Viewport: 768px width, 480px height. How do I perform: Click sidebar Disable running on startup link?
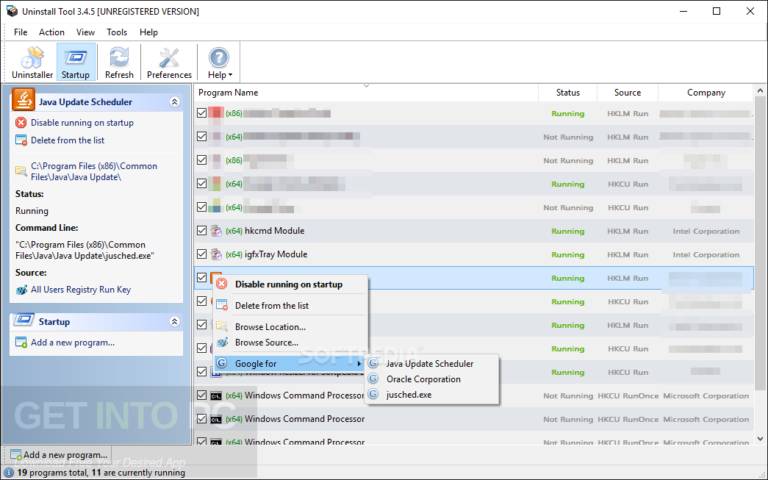(82, 123)
